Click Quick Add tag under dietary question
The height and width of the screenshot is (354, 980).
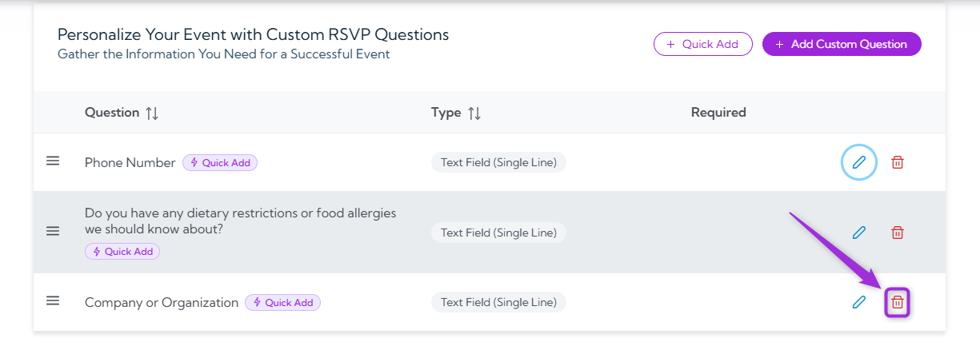[x=122, y=251]
